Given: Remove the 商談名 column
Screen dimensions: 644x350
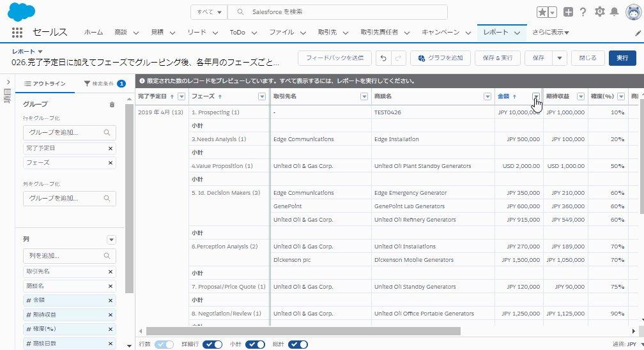Looking at the screenshot, I should [110, 286].
